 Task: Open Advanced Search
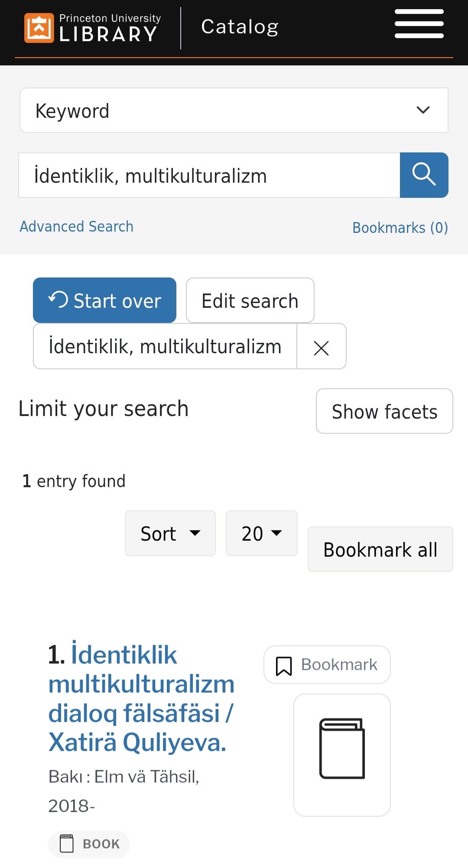click(77, 226)
